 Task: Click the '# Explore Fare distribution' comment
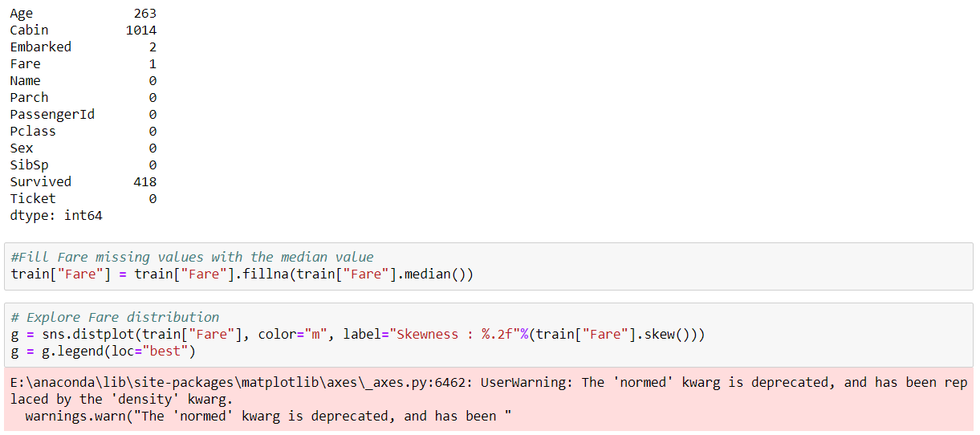pyautogui.click(x=115, y=317)
